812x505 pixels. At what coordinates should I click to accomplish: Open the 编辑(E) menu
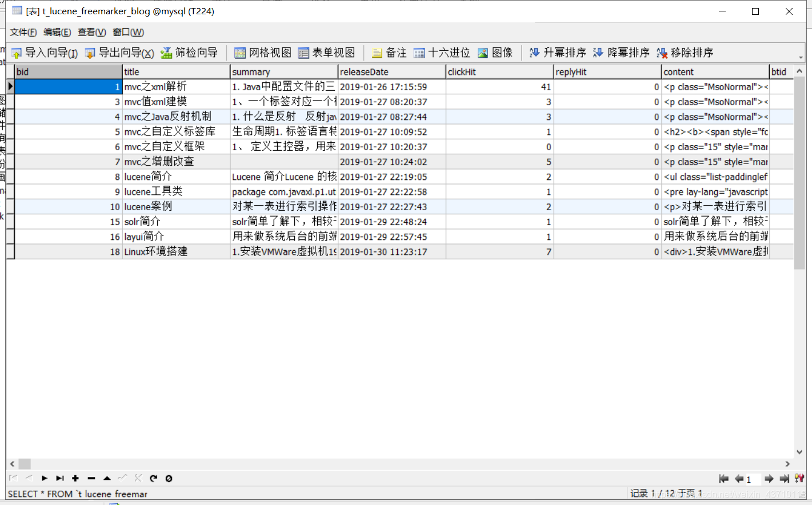tap(57, 32)
